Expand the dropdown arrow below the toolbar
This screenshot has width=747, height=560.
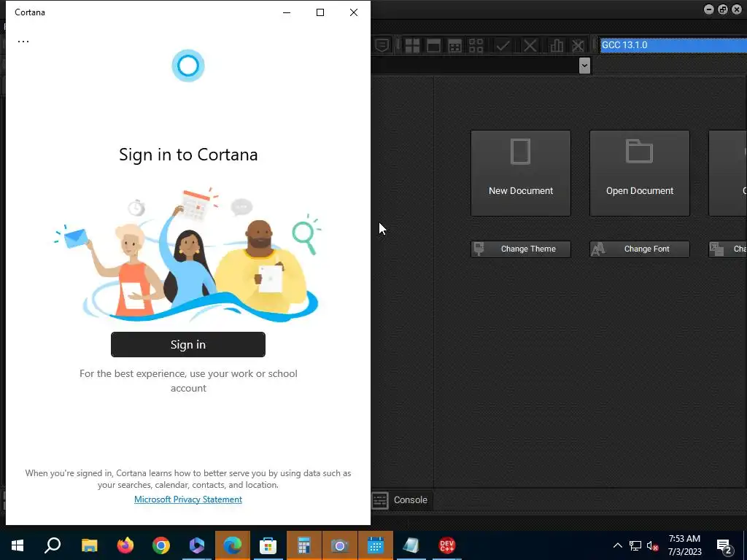click(584, 65)
